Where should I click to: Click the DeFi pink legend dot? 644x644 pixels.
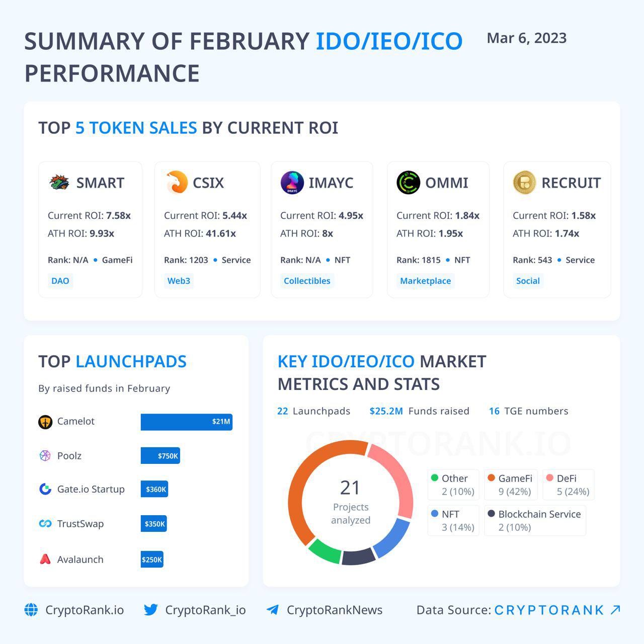point(549,478)
